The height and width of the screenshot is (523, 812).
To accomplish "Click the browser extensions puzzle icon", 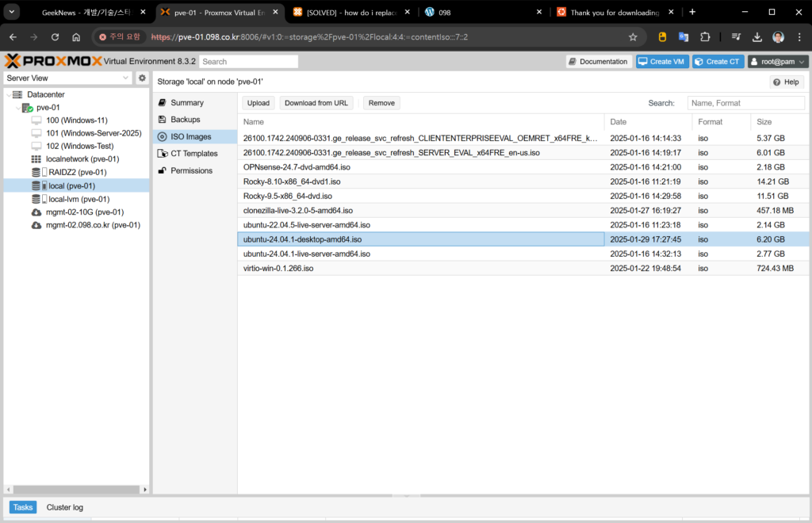I will [x=705, y=37].
